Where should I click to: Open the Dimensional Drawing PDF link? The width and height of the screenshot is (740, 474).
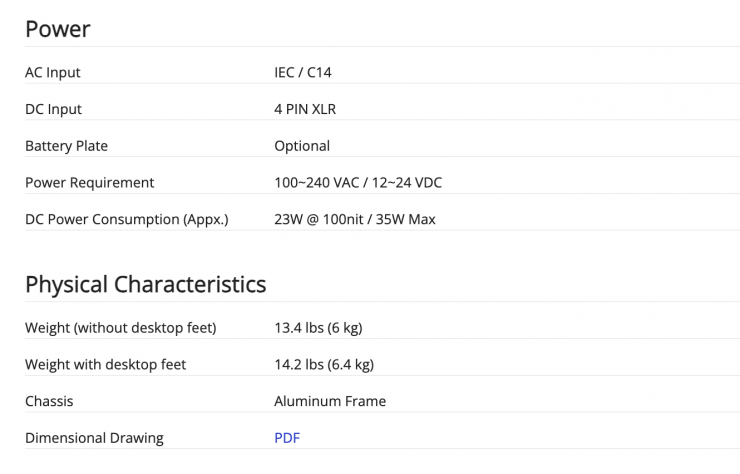coord(287,438)
